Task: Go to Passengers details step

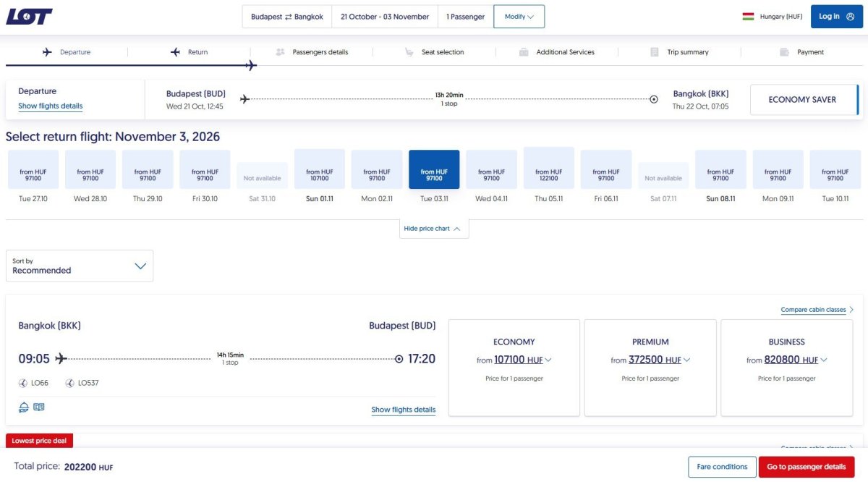Action: pyautogui.click(x=312, y=52)
